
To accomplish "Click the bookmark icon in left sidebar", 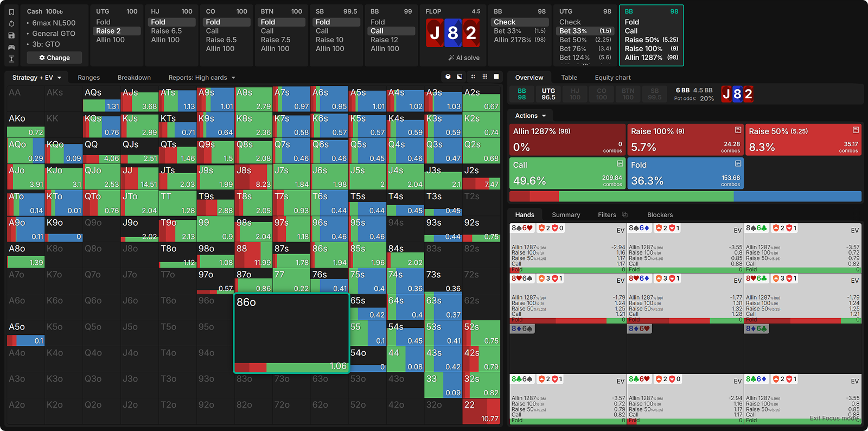I will 11,11.
